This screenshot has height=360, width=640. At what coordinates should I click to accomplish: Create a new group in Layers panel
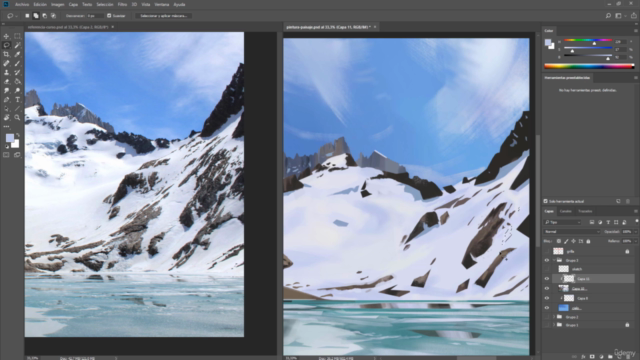[x=610, y=357]
